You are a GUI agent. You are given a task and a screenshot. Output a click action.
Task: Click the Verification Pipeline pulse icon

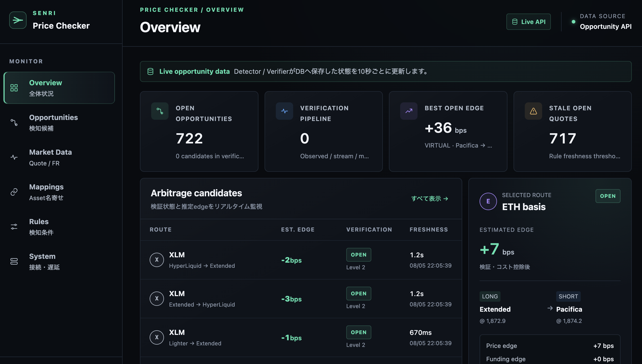[284, 111]
